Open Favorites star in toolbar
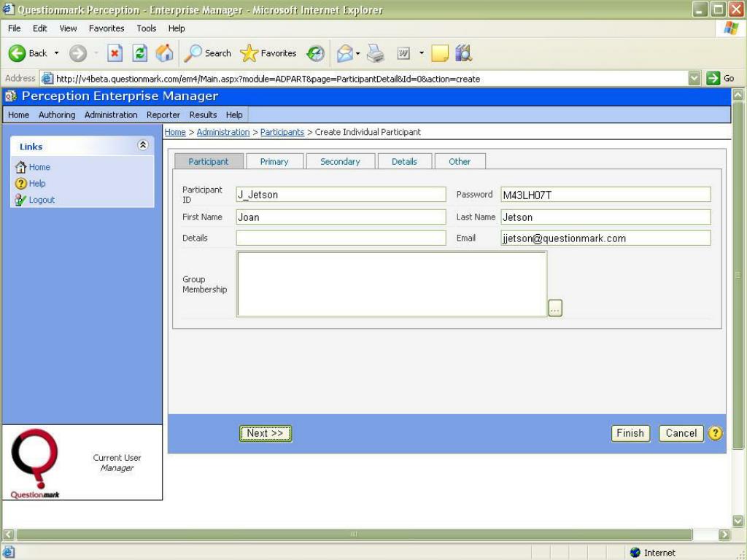Viewport: 747px width, 560px height. (249, 53)
